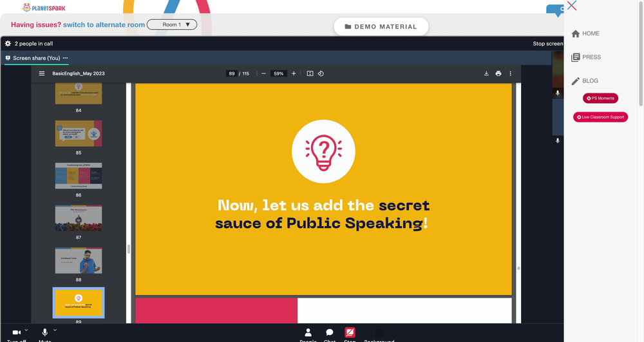
Task: Open Screen share tab options ellipsis
Action: (x=65, y=58)
